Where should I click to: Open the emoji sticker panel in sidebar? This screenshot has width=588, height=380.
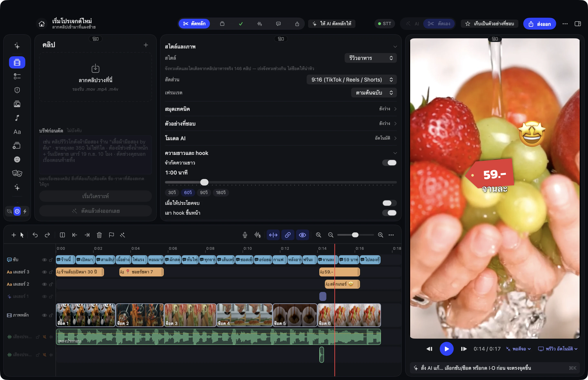point(17,159)
